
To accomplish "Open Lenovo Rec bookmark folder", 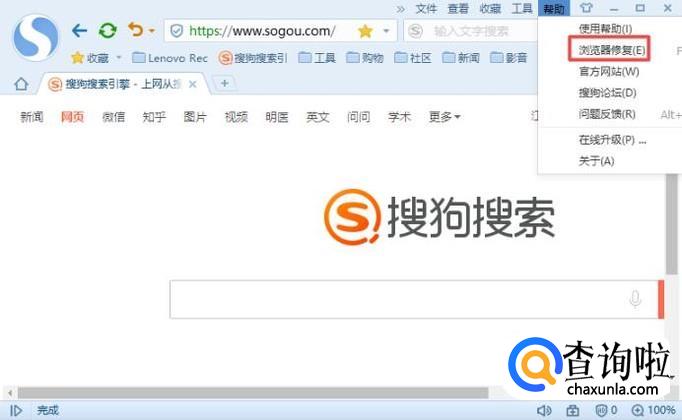I will (170, 58).
